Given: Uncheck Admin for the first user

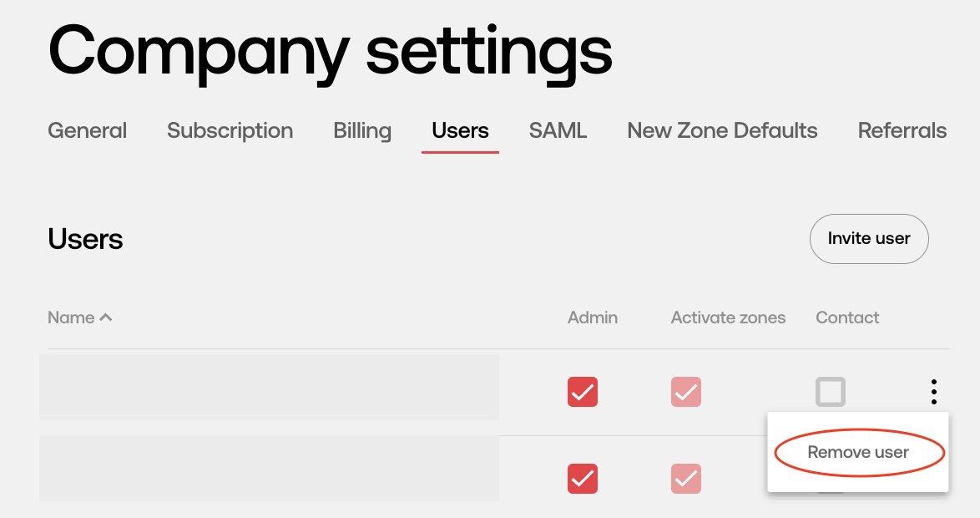Looking at the screenshot, I should (x=583, y=392).
